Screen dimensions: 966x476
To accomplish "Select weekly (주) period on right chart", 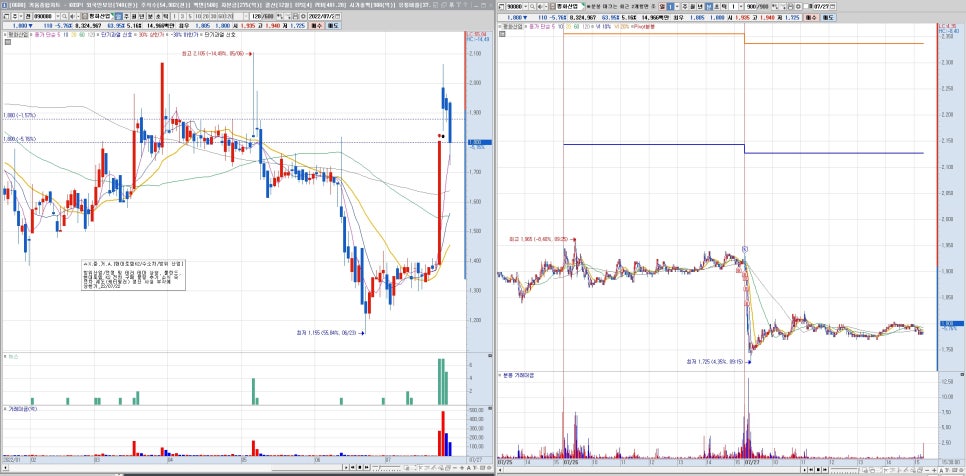I will [685, 6].
